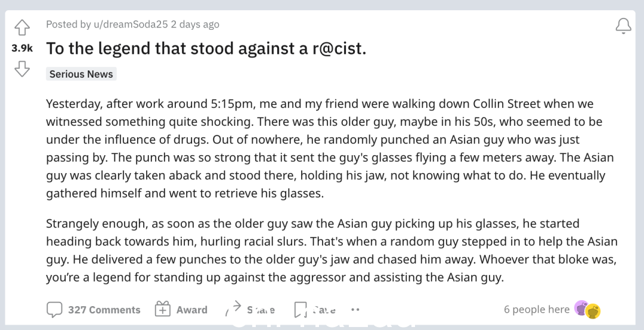Click the notification bell icon

(623, 26)
